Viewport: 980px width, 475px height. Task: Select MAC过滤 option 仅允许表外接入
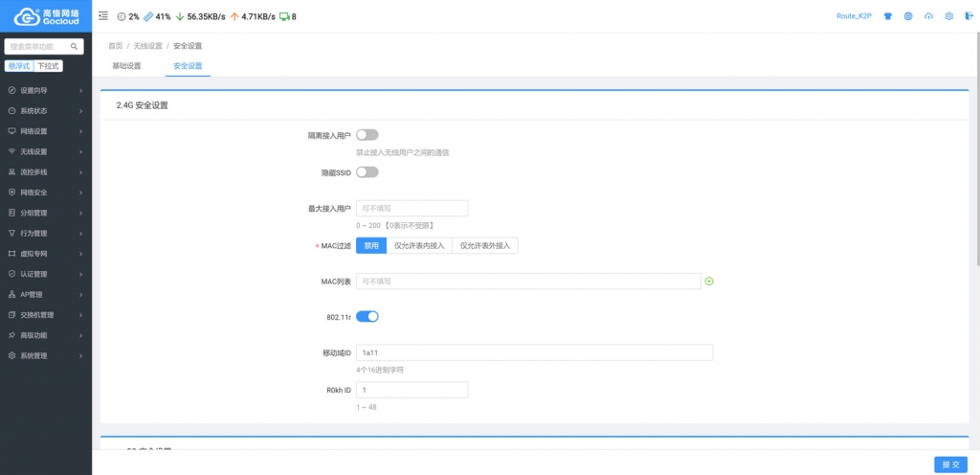(x=485, y=245)
